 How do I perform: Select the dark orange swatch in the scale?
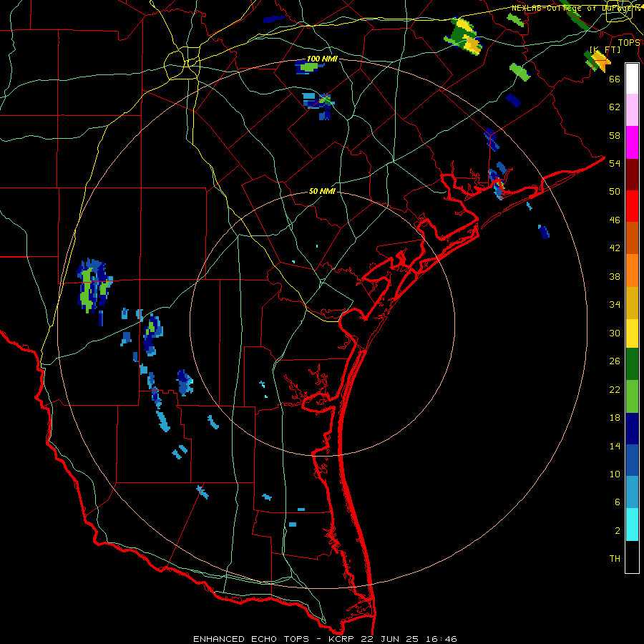[x=632, y=238]
